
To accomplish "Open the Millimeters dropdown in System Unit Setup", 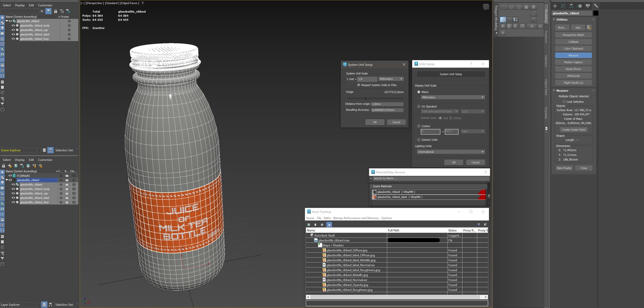I will click(x=391, y=79).
